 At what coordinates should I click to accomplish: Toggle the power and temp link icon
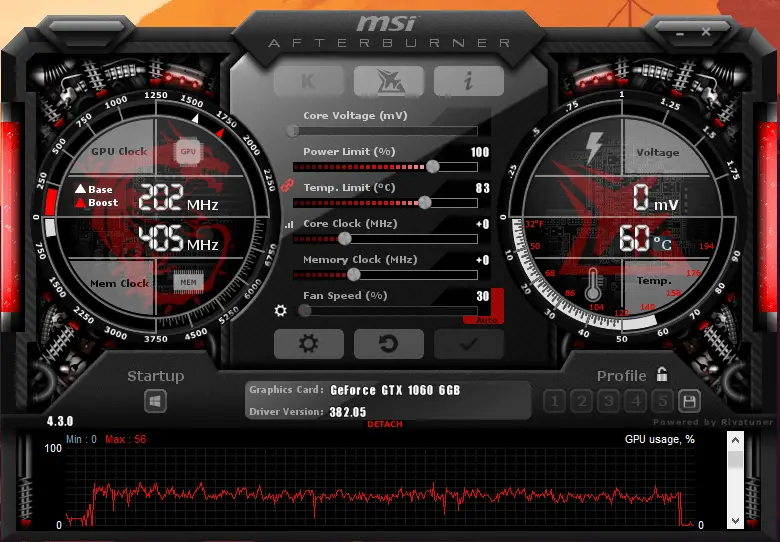click(x=287, y=185)
